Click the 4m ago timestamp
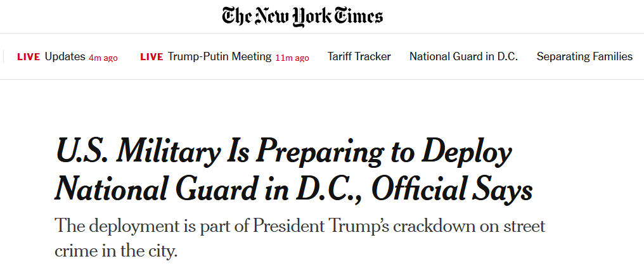 [103, 58]
